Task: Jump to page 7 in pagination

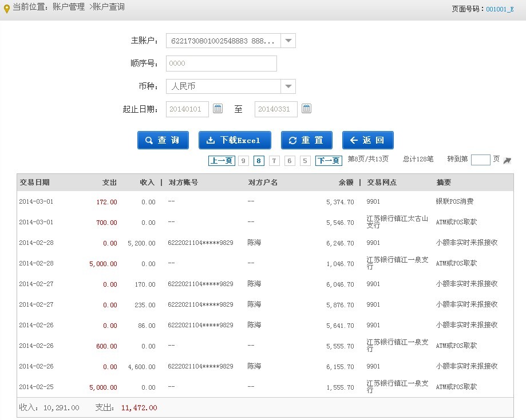Action: (x=274, y=161)
